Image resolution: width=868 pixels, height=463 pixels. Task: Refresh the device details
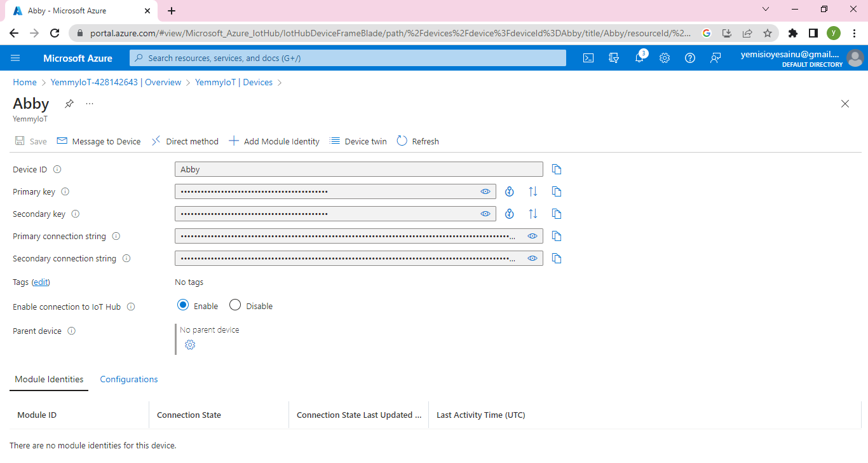point(418,141)
